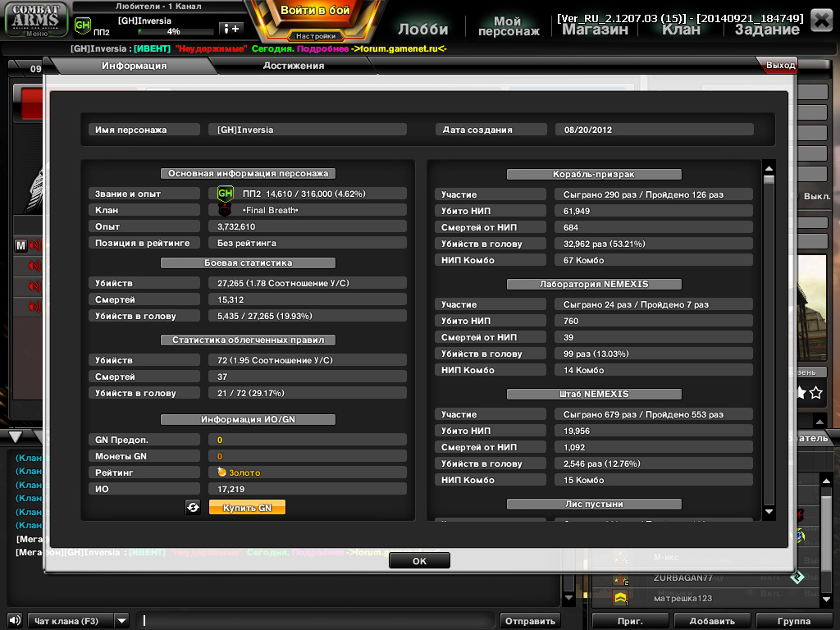
Task: Click the Лис пустыни section header
Action: point(594,504)
